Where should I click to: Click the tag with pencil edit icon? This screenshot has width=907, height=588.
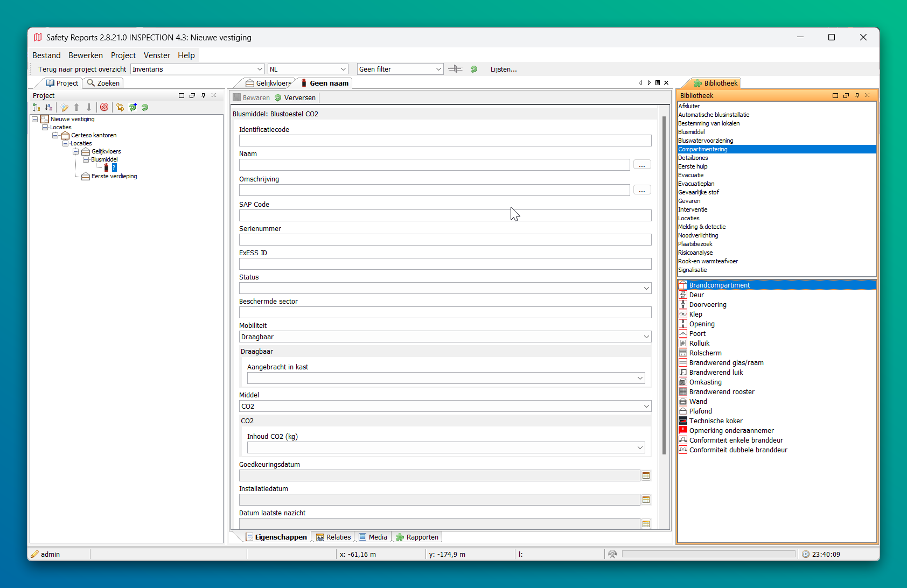[x=64, y=107]
